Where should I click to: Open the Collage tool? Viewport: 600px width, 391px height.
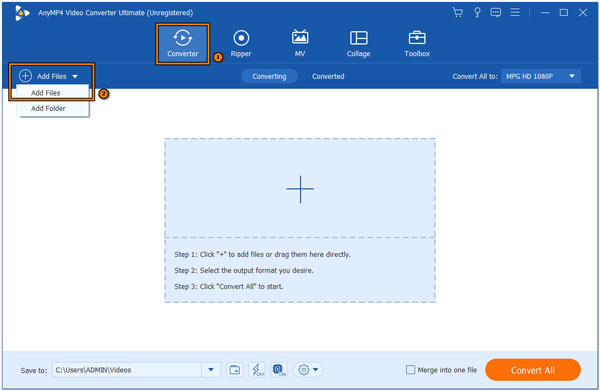358,44
